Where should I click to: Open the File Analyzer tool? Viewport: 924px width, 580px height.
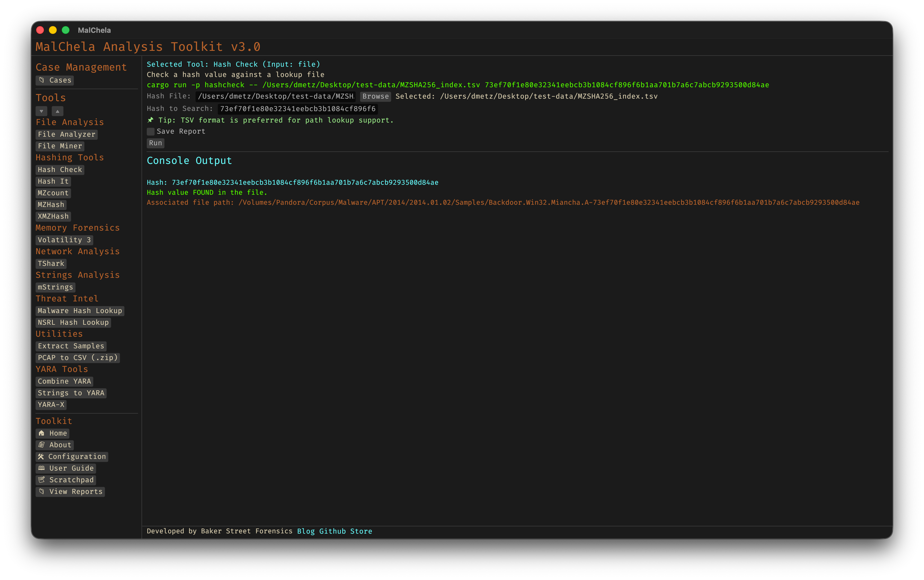(x=67, y=134)
